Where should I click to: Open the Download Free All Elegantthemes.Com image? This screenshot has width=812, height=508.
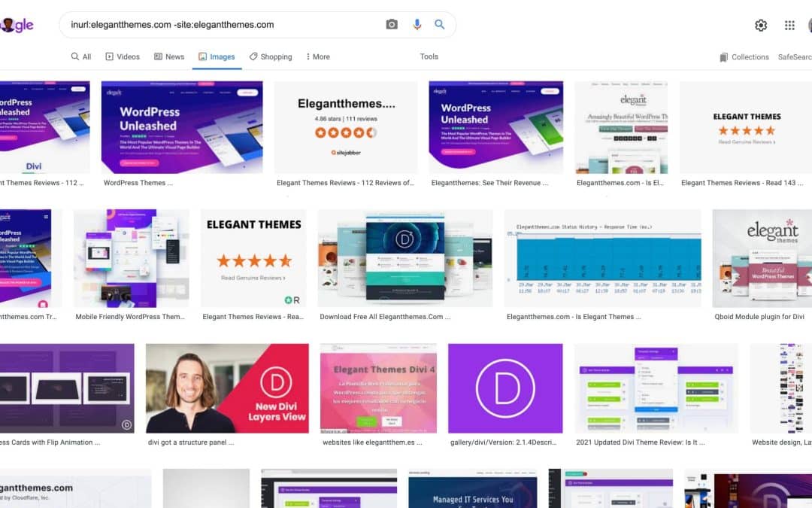(x=405, y=258)
